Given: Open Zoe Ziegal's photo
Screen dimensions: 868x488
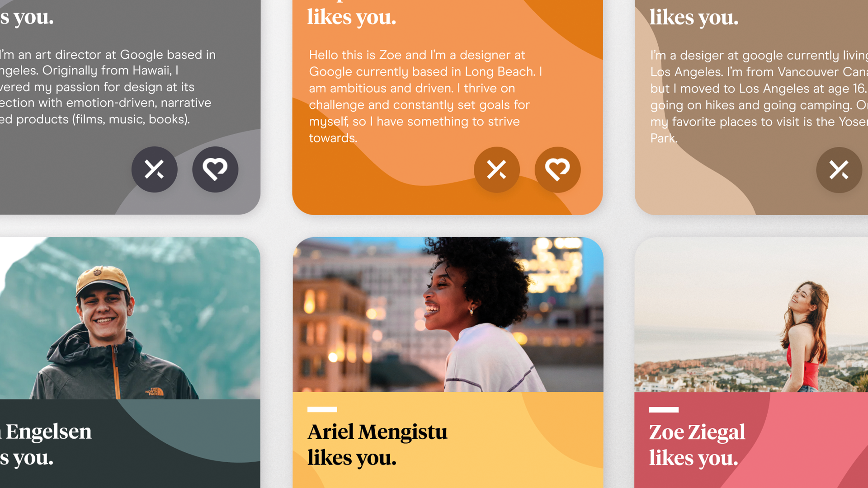Looking at the screenshot, I should (751, 315).
